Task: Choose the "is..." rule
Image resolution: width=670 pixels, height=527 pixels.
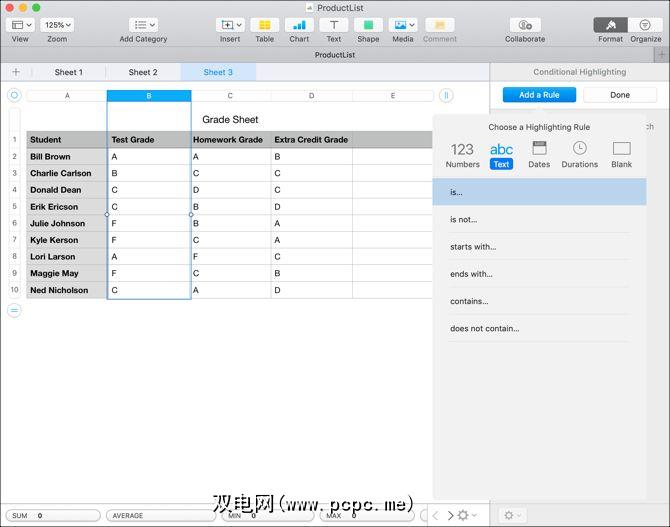Action: pos(539,192)
